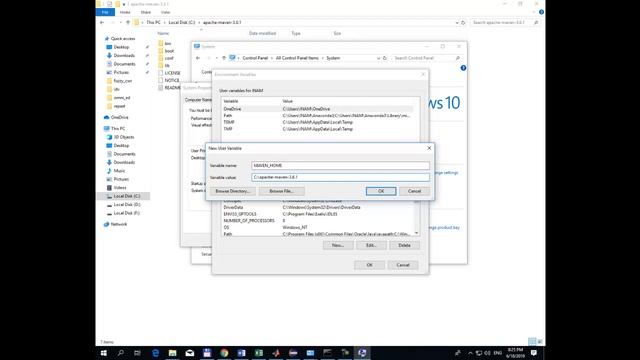Click New under system variables list
640x360 pixels.
(338, 245)
